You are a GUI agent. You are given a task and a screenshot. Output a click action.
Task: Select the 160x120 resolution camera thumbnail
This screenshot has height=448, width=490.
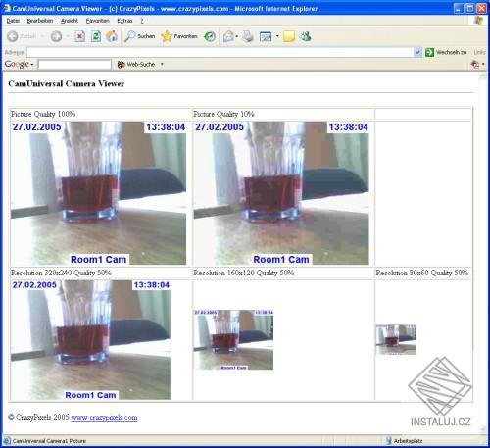[233, 340]
